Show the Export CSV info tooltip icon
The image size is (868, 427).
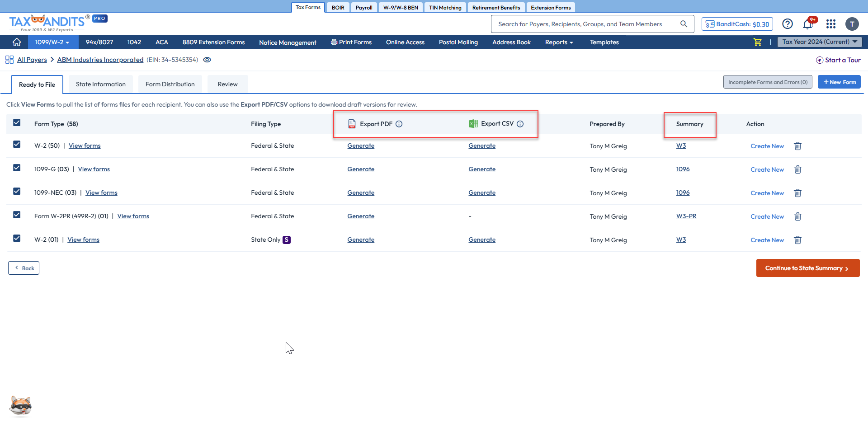[x=520, y=124]
